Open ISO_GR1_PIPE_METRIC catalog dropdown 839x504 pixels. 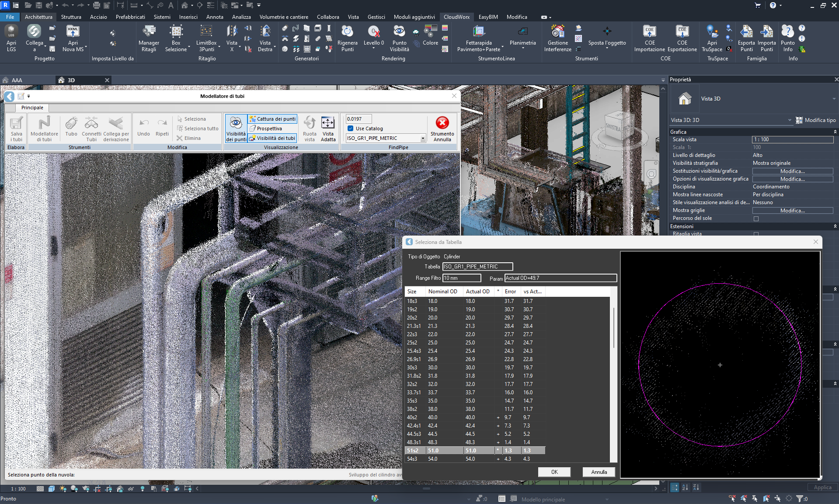[x=423, y=138]
